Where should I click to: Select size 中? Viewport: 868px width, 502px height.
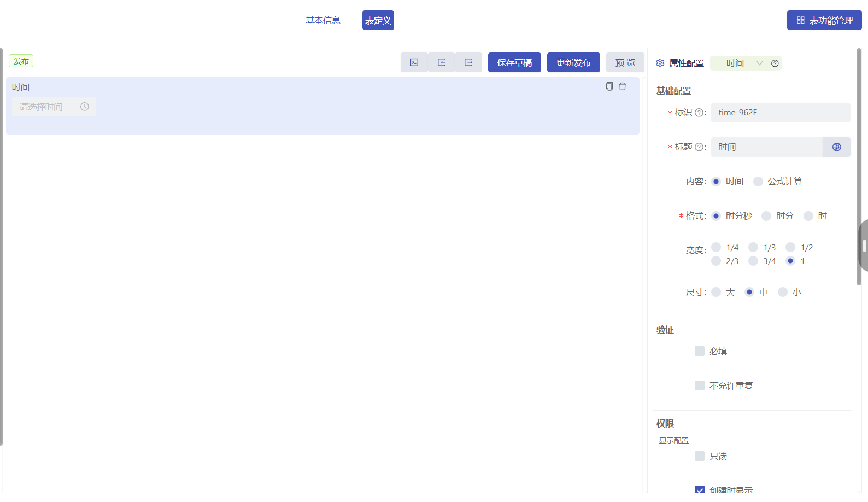click(x=749, y=292)
